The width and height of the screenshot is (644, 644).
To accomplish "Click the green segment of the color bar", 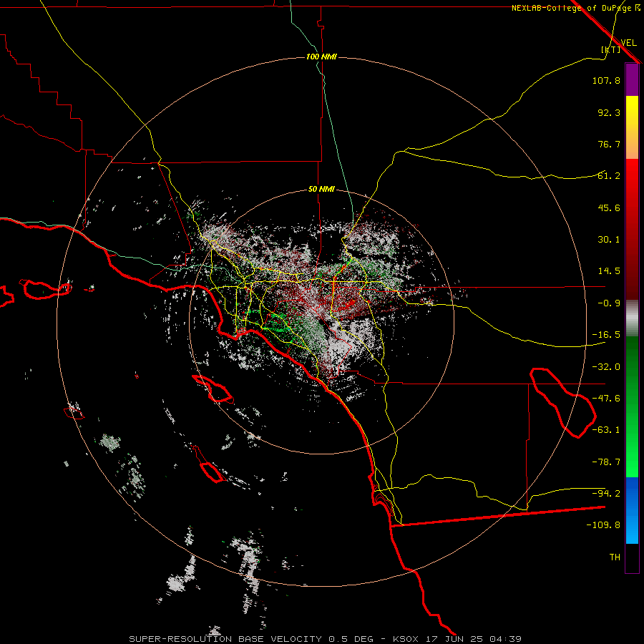I will [x=632, y=406].
